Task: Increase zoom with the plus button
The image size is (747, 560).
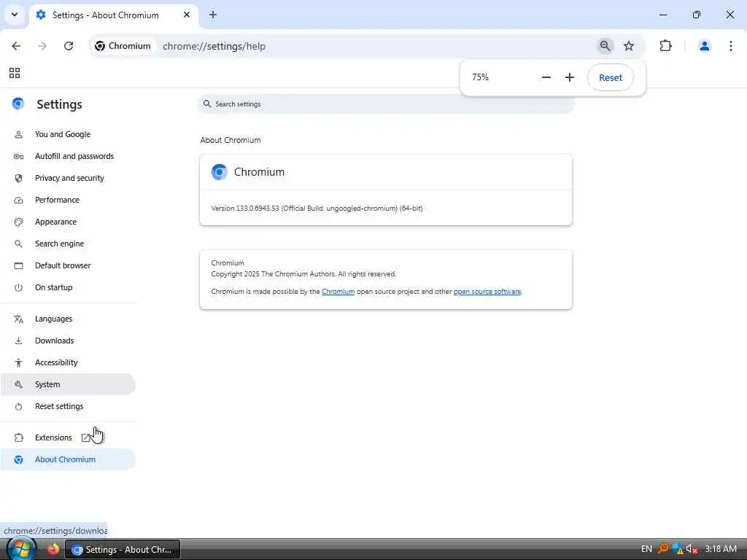Action: pos(570,77)
